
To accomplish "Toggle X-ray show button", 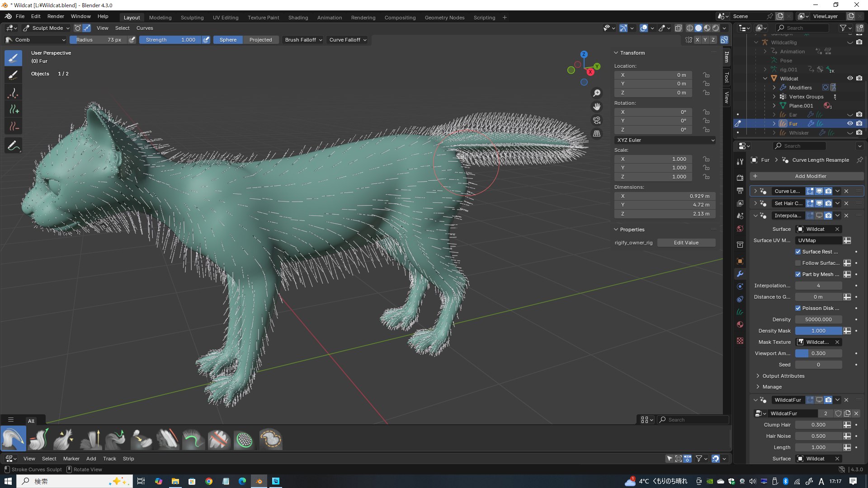I will pos(679,28).
